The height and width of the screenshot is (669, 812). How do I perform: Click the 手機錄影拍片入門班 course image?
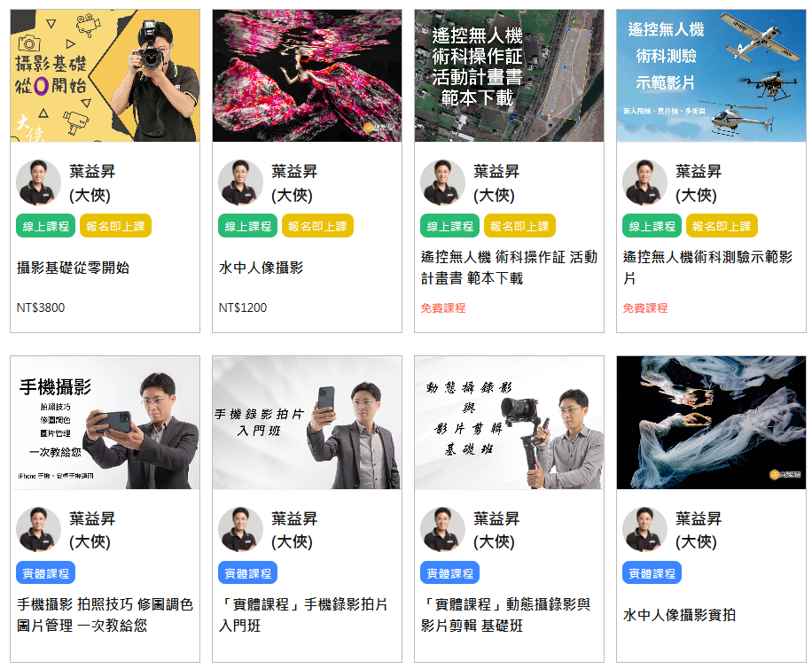(307, 423)
